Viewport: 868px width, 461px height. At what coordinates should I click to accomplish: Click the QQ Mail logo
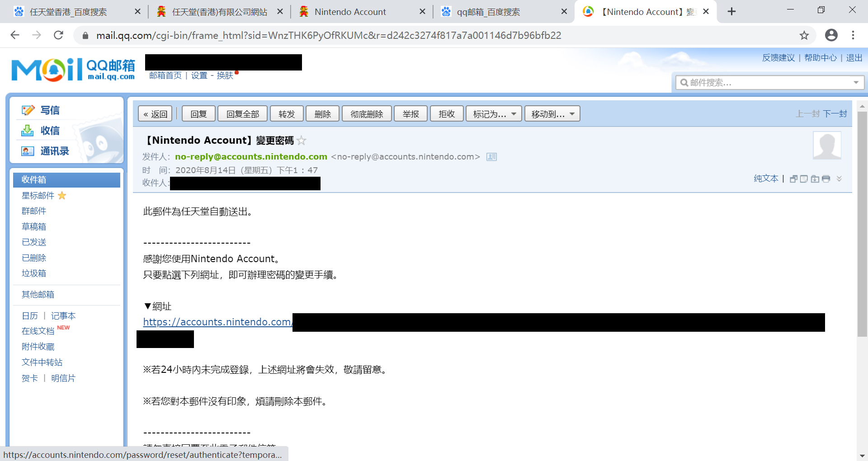pos(73,70)
